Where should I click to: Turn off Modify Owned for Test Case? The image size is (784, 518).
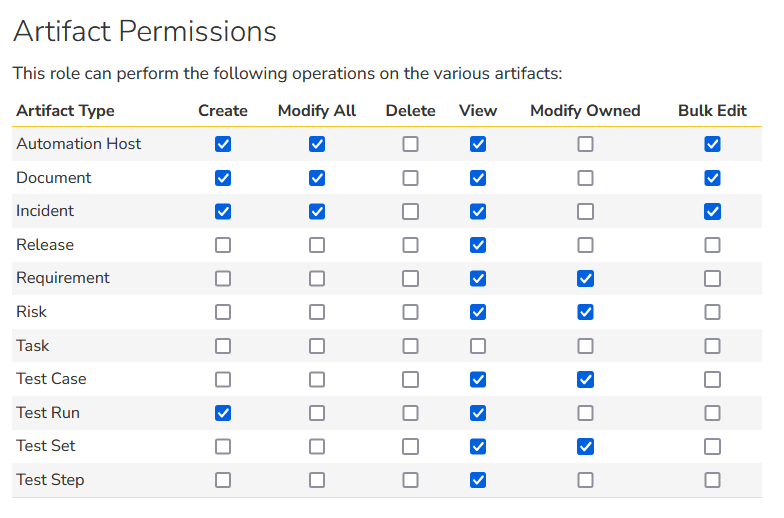[x=585, y=379]
